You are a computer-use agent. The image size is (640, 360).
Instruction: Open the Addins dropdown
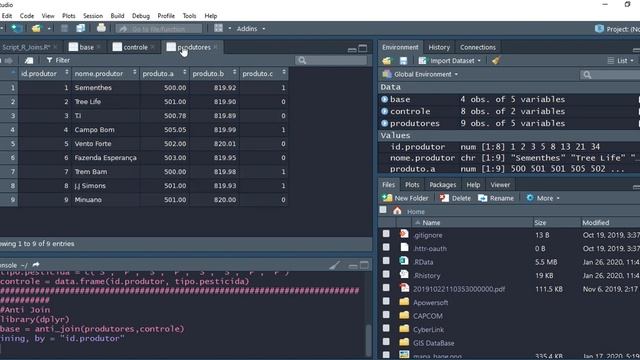(x=251, y=29)
